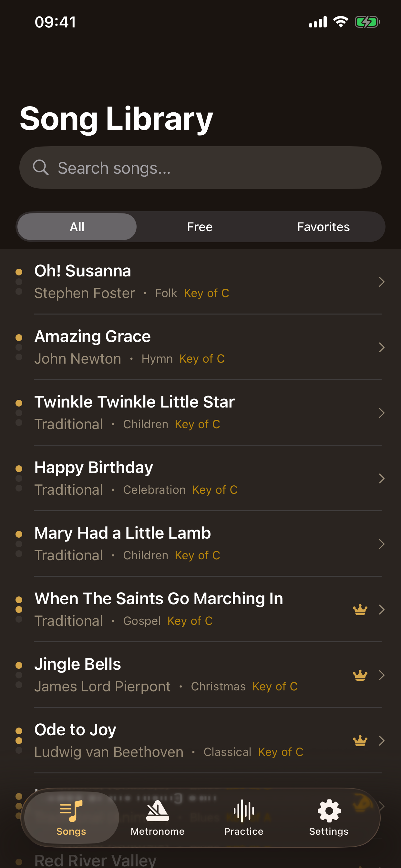Select the All filter segment
The image size is (401, 868).
pos(77,227)
